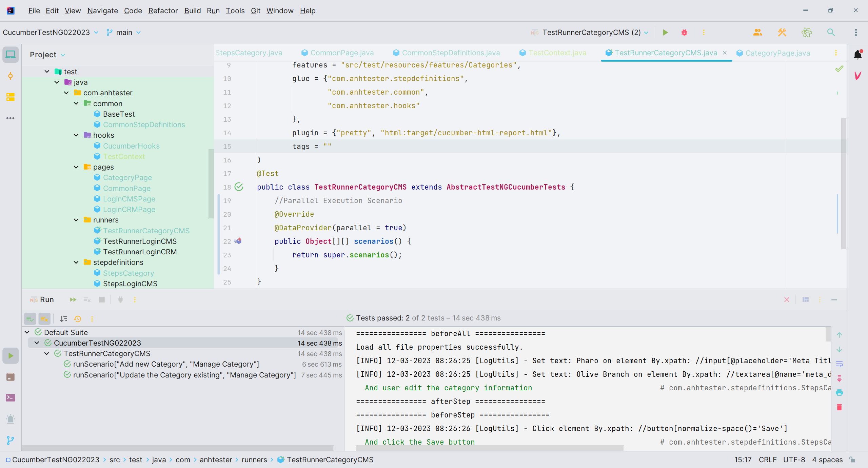Toggle Show Passed tests filter
Screen dimensions: 868x468
point(30,319)
